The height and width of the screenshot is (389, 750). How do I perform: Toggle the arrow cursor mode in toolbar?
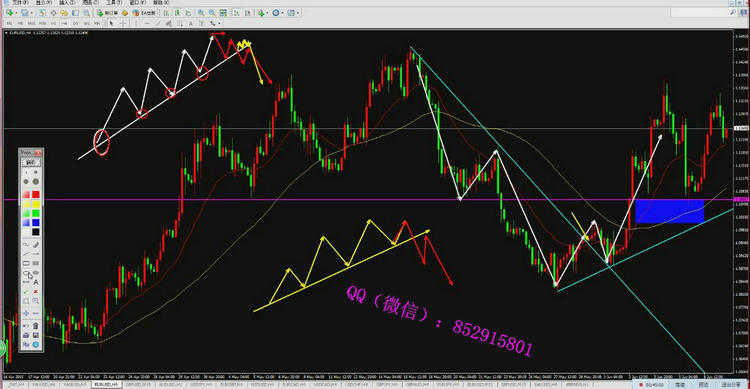[111, 23]
